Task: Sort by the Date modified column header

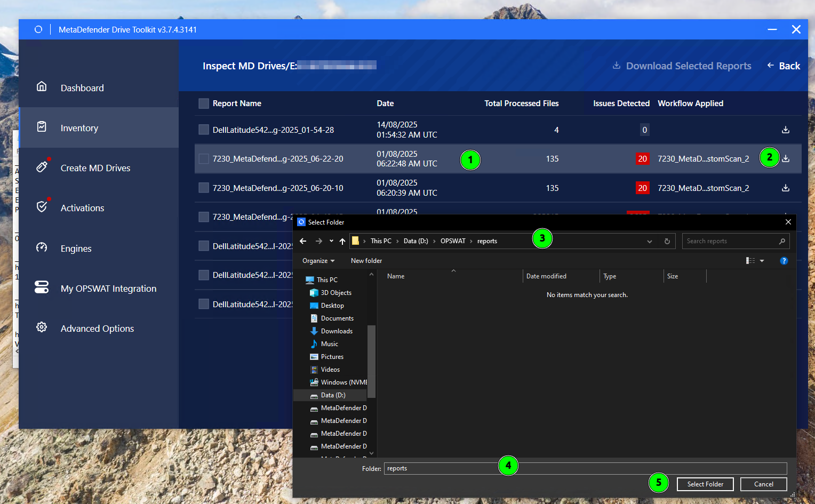Action: coord(546,276)
